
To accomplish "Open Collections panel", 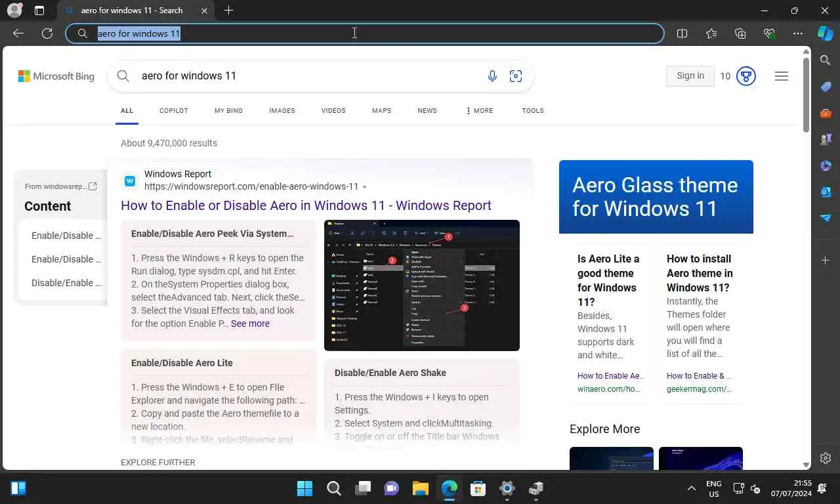I will click(740, 33).
